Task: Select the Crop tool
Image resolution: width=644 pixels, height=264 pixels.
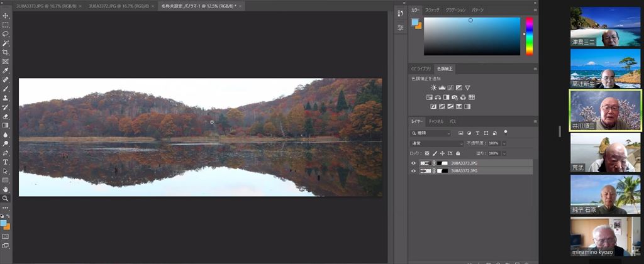Action: tap(6, 52)
